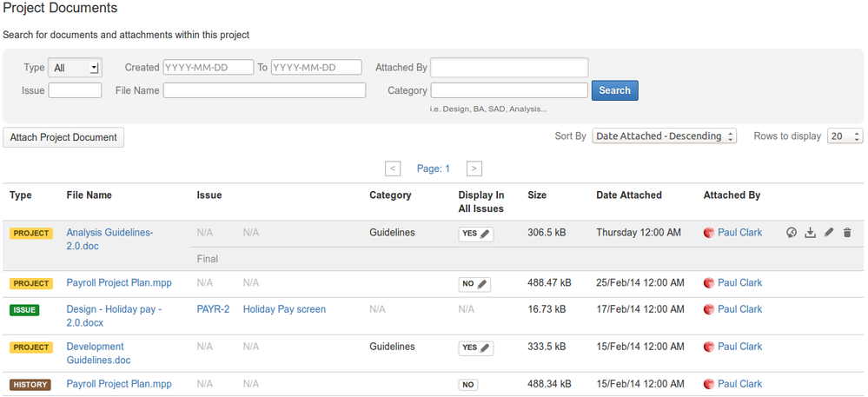The height and width of the screenshot is (397, 868).
Task: Click the 17/Feb/14 12:00 AM date cell
Action: [640, 309]
